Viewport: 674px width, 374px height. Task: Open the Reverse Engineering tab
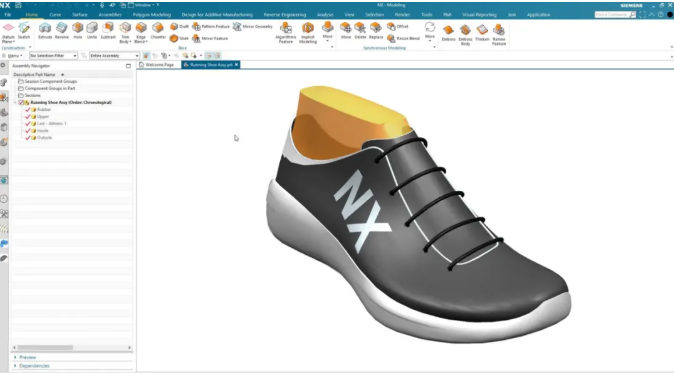coord(285,15)
